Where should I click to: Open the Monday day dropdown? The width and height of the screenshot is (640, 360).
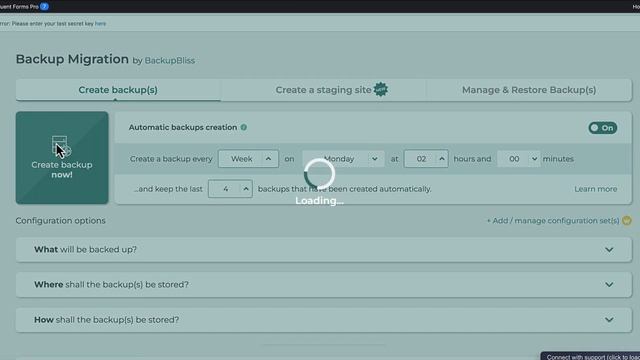pos(343,159)
